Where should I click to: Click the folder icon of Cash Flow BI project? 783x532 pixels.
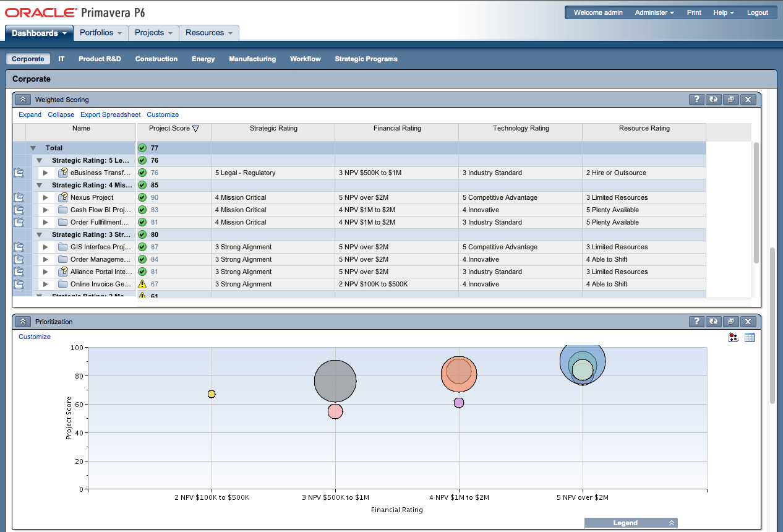pos(63,210)
